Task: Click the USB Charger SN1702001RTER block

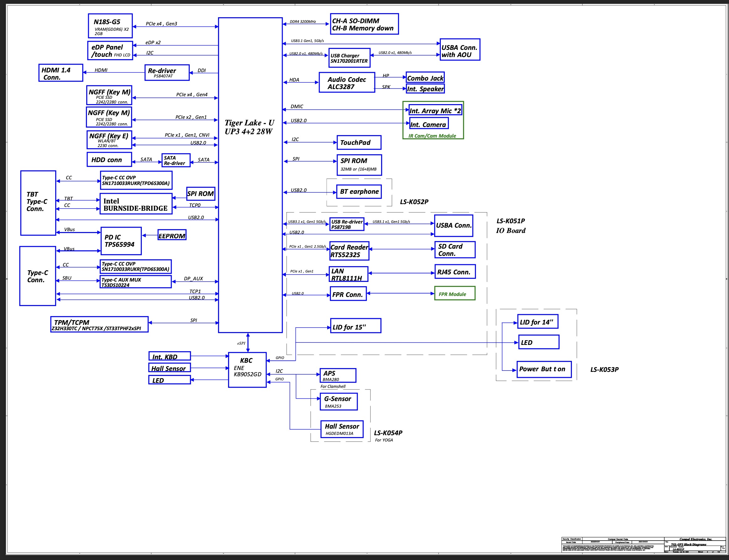Action: [349, 58]
